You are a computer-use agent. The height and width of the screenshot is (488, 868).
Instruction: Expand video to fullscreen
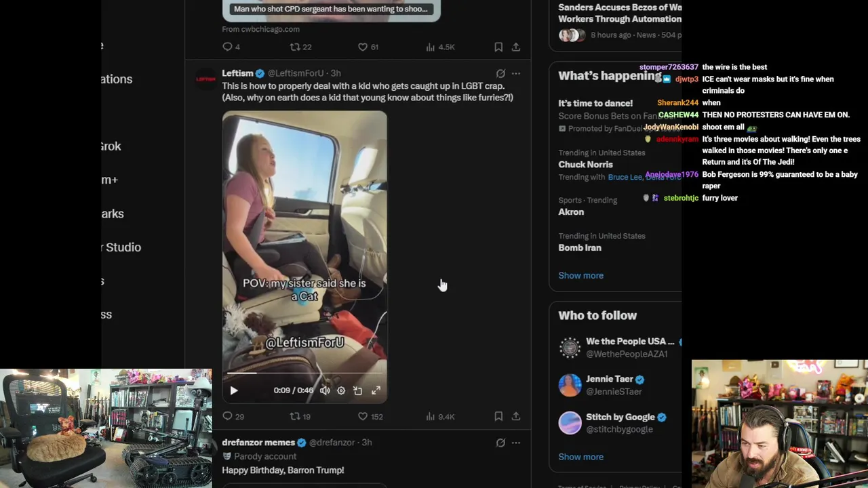pyautogui.click(x=376, y=390)
